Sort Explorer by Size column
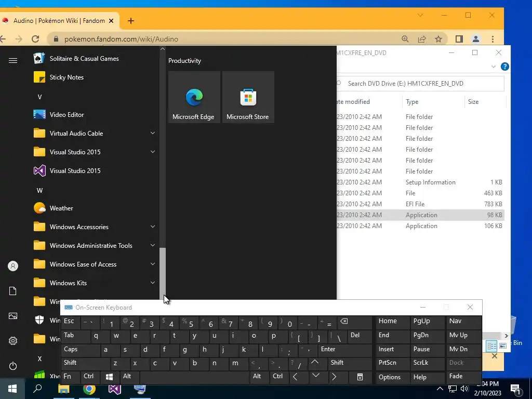The width and height of the screenshot is (532, 399). (485, 101)
